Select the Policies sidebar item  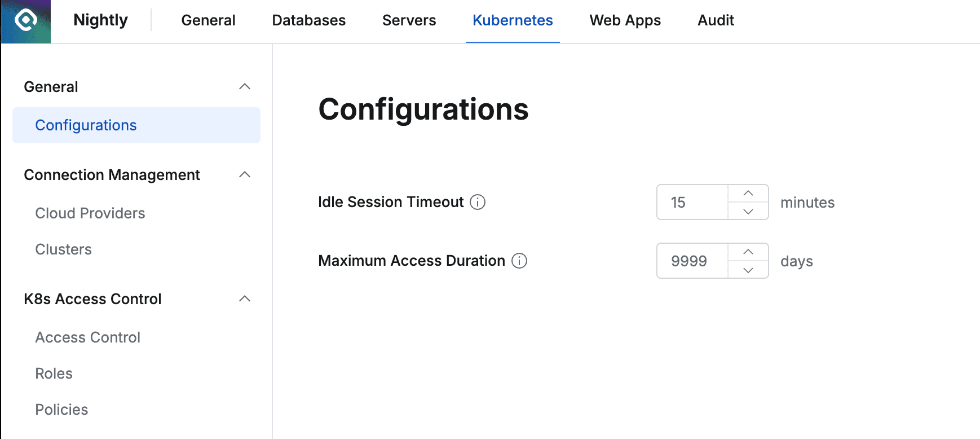point(61,409)
